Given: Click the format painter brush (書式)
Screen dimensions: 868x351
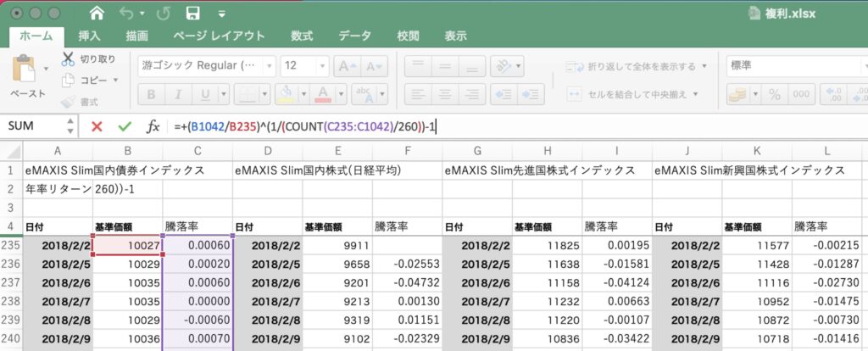Looking at the screenshot, I should 68,102.
